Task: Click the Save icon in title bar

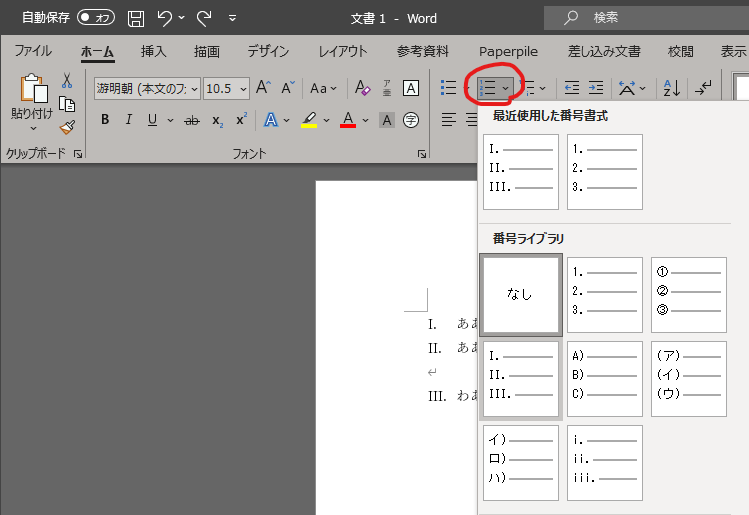Action: pos(136,18)
